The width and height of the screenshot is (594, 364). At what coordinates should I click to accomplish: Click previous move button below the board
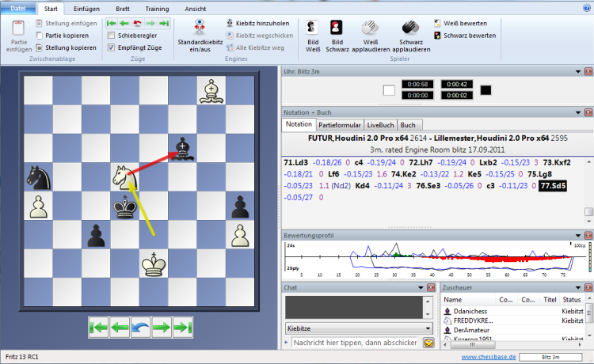click(120, 328)
